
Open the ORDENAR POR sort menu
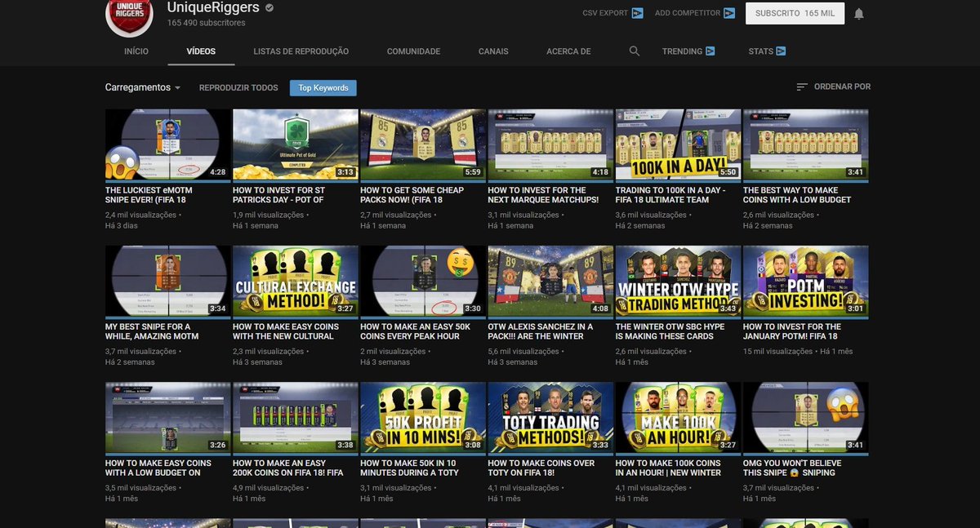point(833,87)
